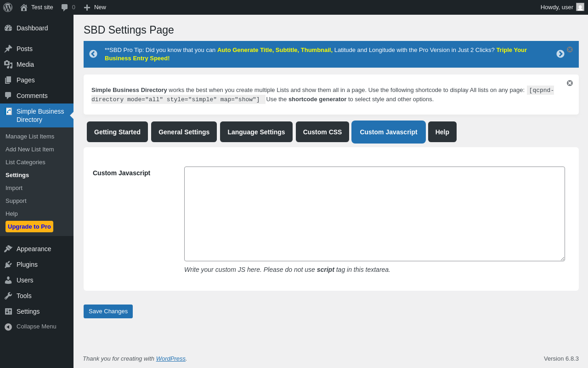Follow the WordPress footer link
Viewport: 588px width, 368px height.
(171, 358)
